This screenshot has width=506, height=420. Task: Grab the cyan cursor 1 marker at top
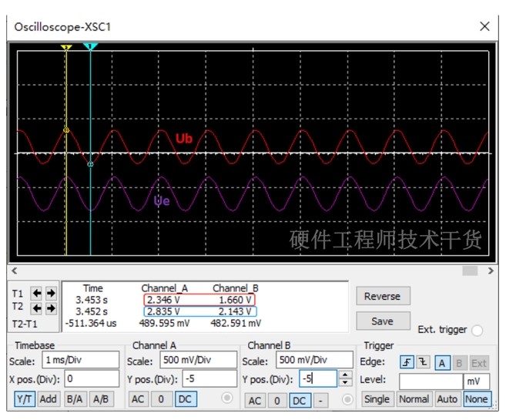tap(90, 46)
